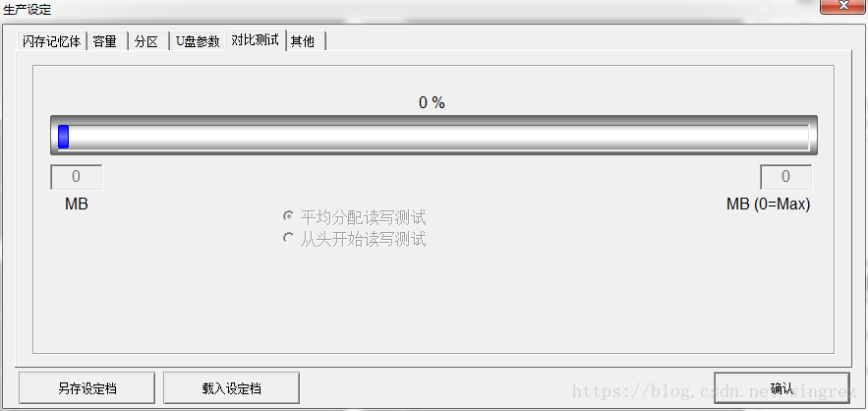Viewport: 868px width, 411px height.
Task: Switch to the 闪存记忆体 tab
Action: tap(52, 41)
